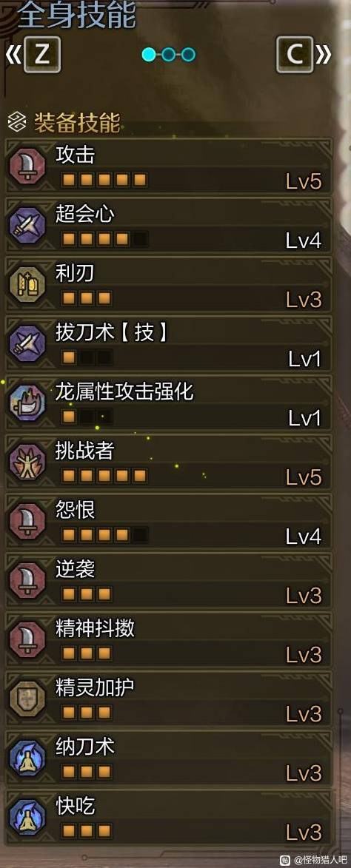Select the 逆袭 skill row
This screenshot has height=868, width=351.
[x=169, y=580]
